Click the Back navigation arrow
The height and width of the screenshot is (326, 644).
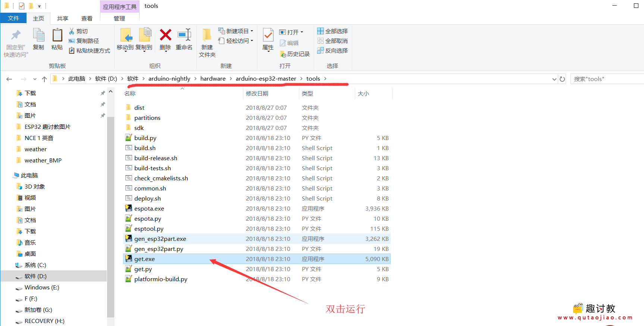[9, 79]
